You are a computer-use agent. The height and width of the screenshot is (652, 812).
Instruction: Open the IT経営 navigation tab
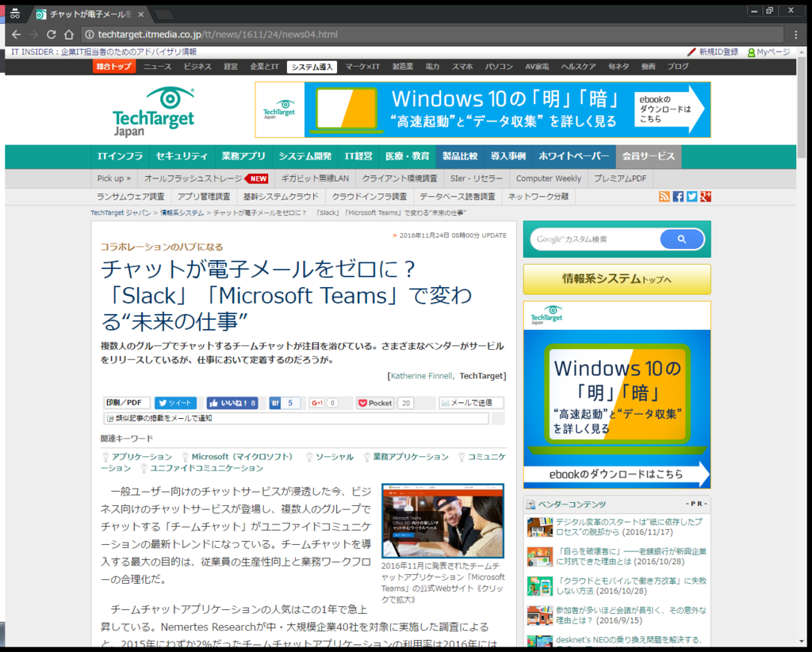click(x=358, y=156)
